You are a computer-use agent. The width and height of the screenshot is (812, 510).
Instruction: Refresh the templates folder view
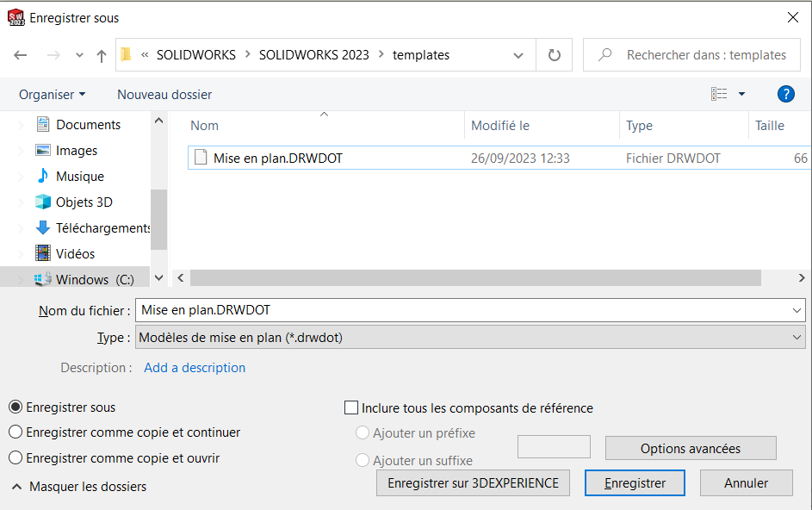[555, 55]
